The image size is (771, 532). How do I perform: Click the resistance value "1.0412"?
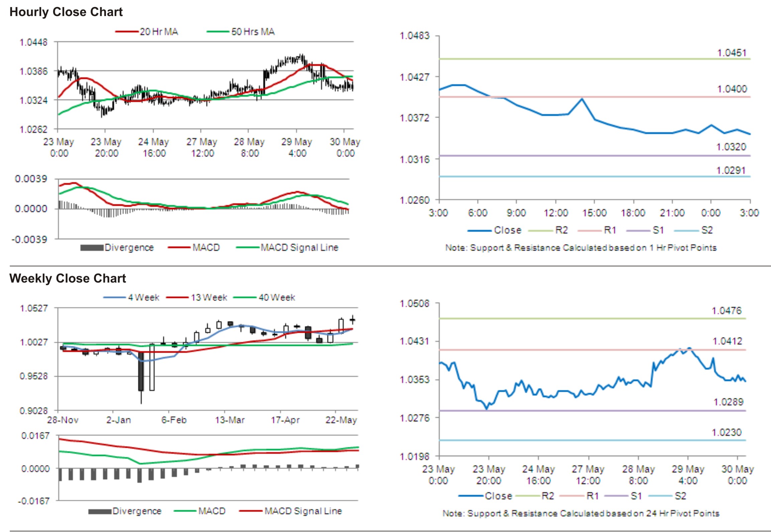click(727, 341)
